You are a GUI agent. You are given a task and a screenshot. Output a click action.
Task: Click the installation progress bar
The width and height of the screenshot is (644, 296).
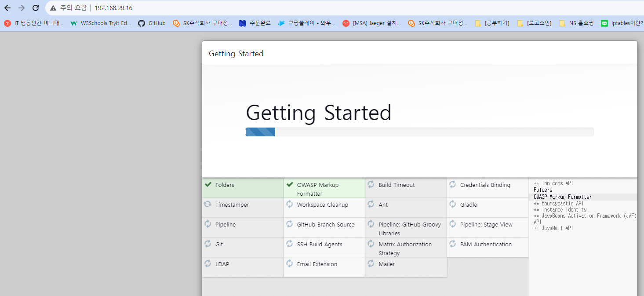(x=419, y=132)
